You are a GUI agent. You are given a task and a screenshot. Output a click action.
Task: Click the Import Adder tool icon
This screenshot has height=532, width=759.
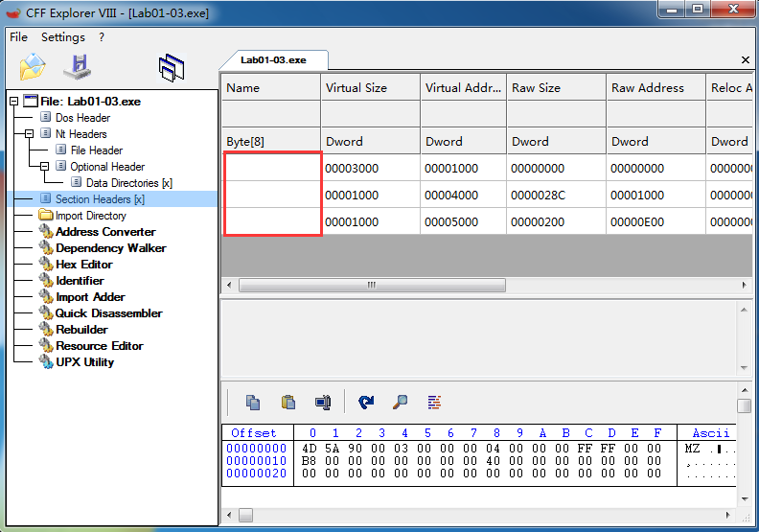pos(46,297)
